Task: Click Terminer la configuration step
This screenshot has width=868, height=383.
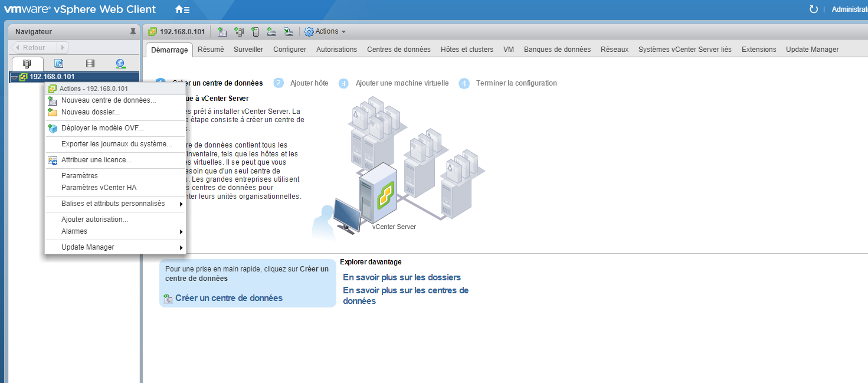Action: tap(516, 83)
